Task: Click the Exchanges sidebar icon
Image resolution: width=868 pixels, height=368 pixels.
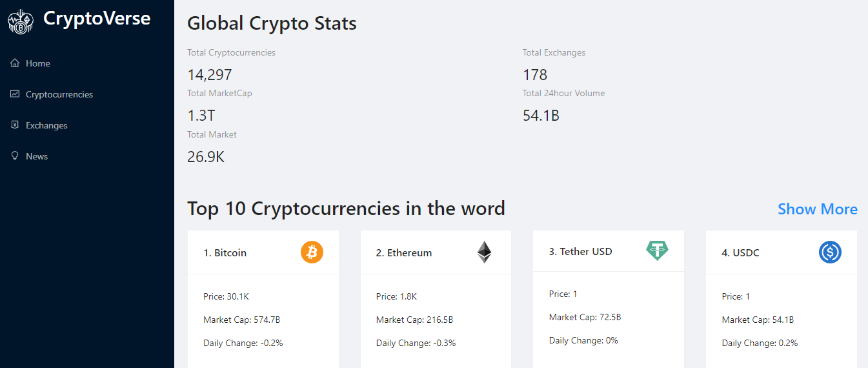Action: (15, 125)
